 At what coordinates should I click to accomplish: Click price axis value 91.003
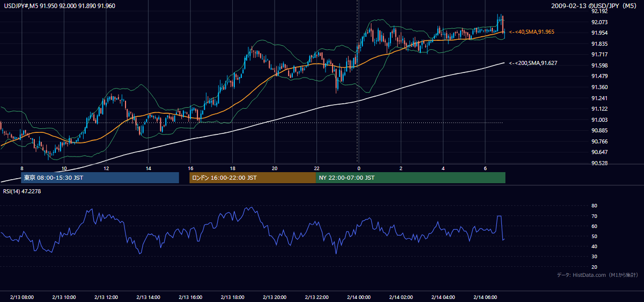pos(600,120)
